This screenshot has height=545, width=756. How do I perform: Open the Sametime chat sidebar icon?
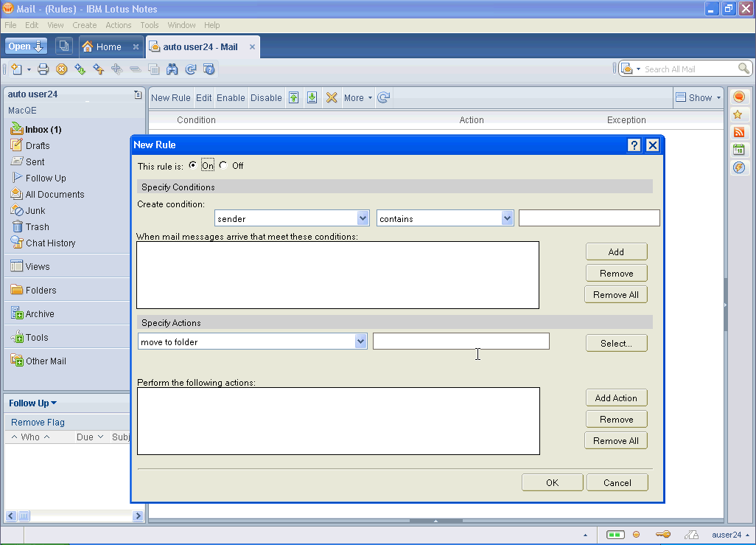click(738, 97)
